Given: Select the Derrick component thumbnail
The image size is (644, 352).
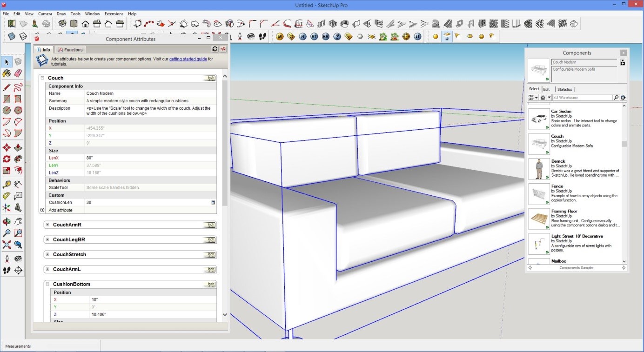Looking at the screenshot, I should coord(539,169).
